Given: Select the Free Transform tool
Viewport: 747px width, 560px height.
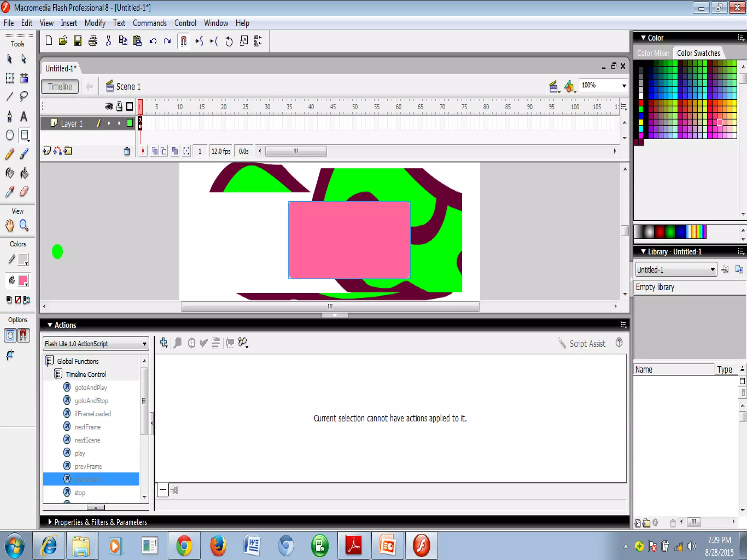Looking at the screenshot, I should pos(10,78).
